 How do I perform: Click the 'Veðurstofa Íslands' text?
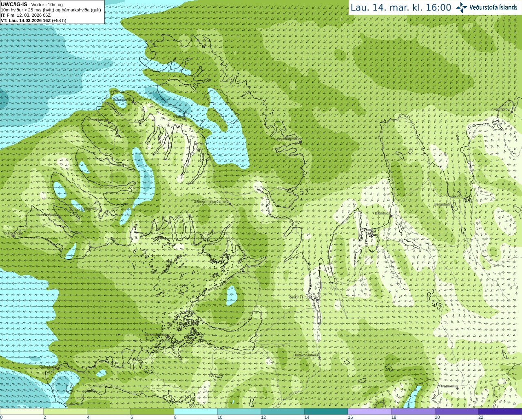[x=493, y=7]
